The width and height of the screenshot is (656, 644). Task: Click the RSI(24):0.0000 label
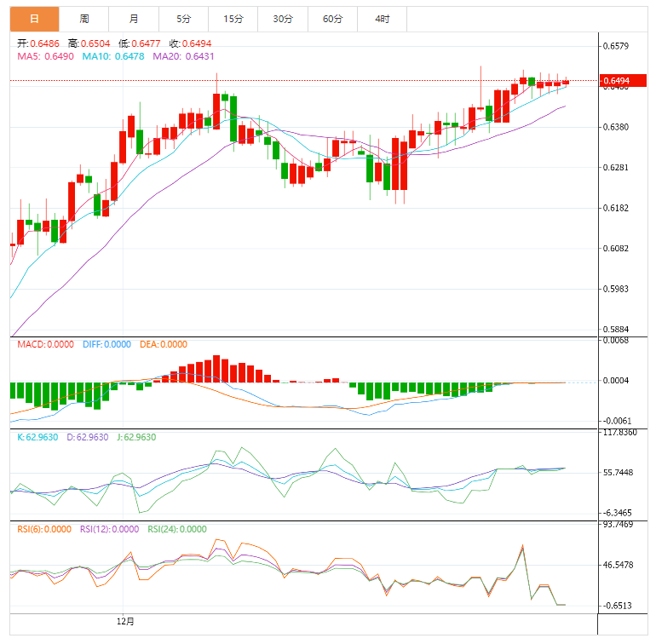(x=177, y=529)
